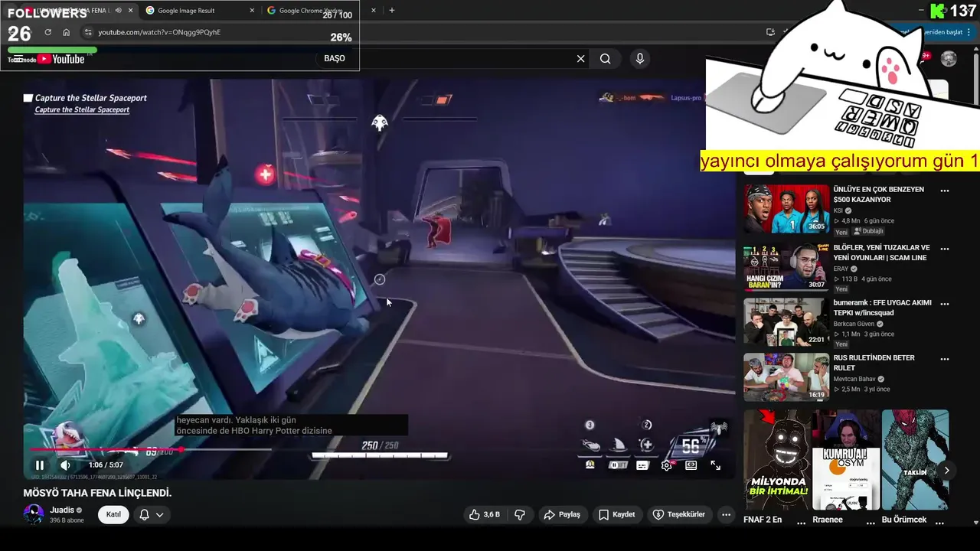980x551 pixels.
Task: Go to the Chrome home page button
Action: [x=66, y=32]
